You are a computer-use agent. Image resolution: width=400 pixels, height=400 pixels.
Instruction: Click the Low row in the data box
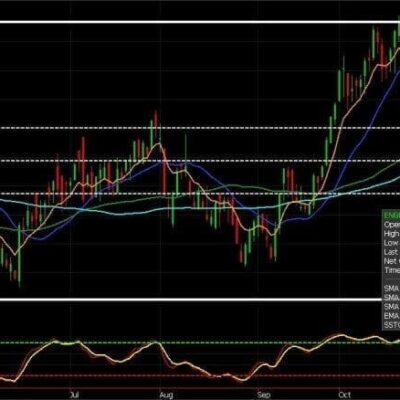tap(391, 243)
